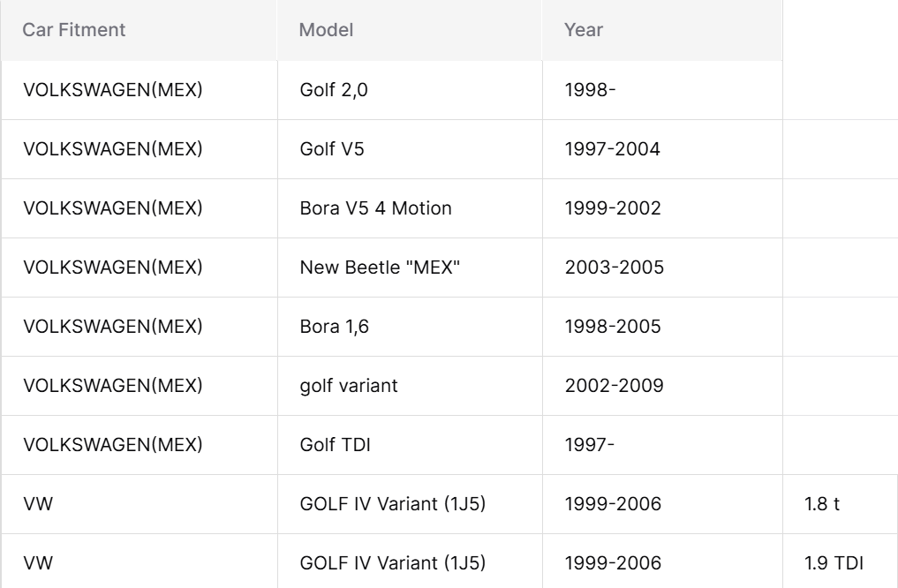Click the Car Fitment column header
The height and width of the screenshot is (588, 898).
click(139, 30)
